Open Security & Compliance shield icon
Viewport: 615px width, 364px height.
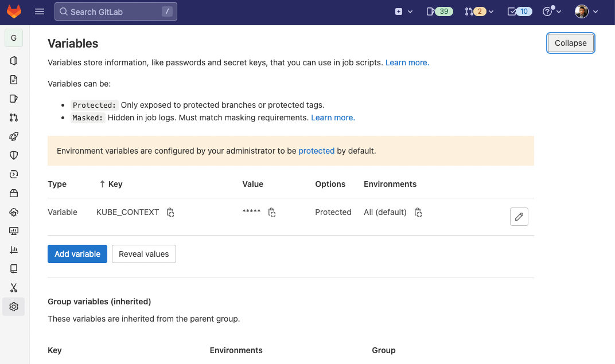click(14, 155)
